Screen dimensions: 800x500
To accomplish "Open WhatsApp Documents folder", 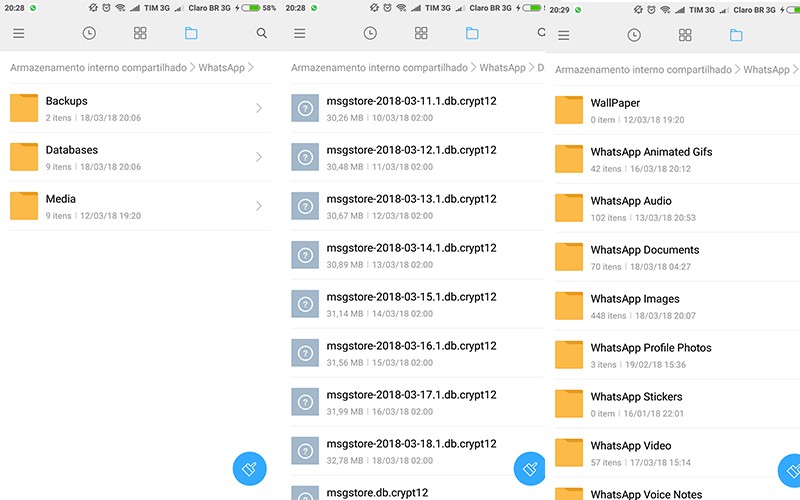I will 677,257.
